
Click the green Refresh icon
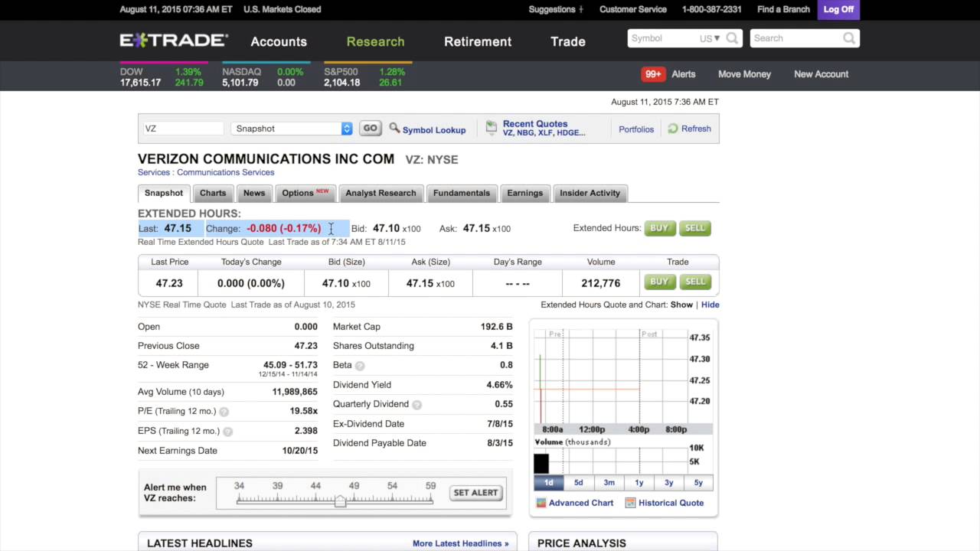click(x=673, y=129)
